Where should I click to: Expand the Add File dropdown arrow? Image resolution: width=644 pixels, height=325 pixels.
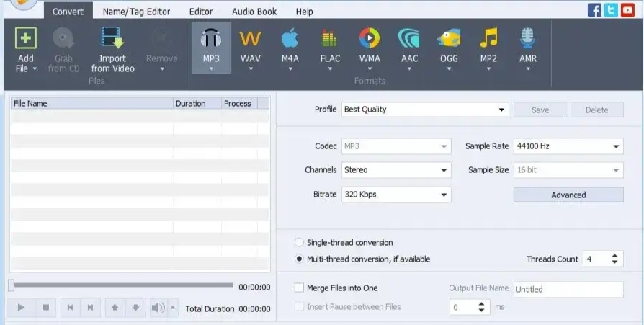35,68
